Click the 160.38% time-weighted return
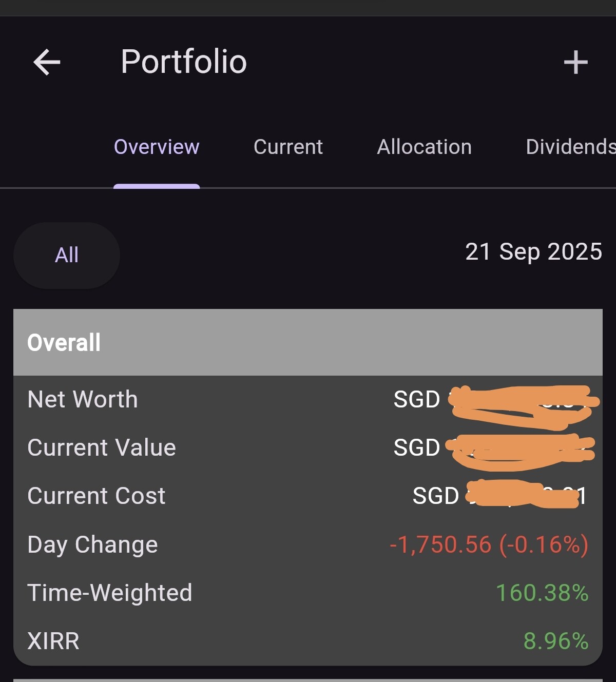This screenshot has height=682, width=616. point(542,593)
